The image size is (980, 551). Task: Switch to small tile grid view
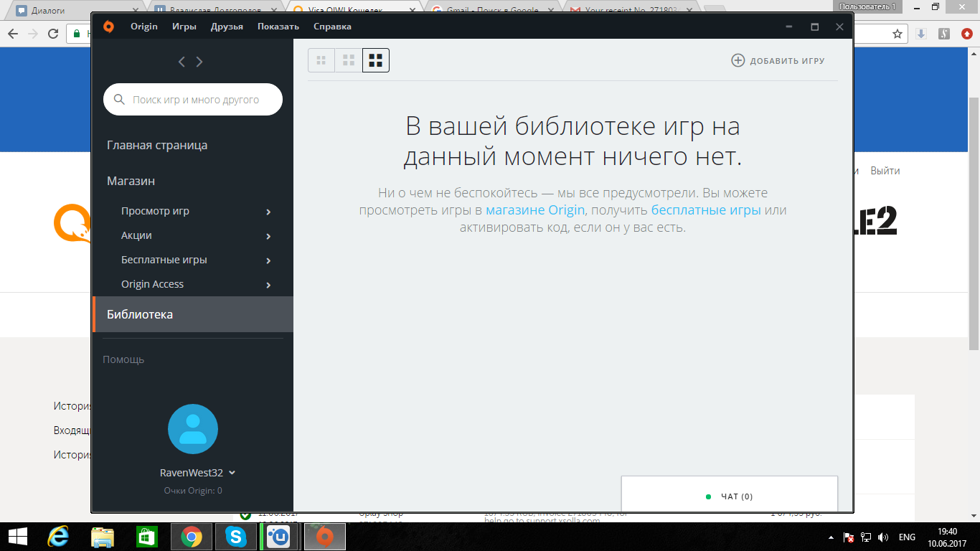[321, 60]
